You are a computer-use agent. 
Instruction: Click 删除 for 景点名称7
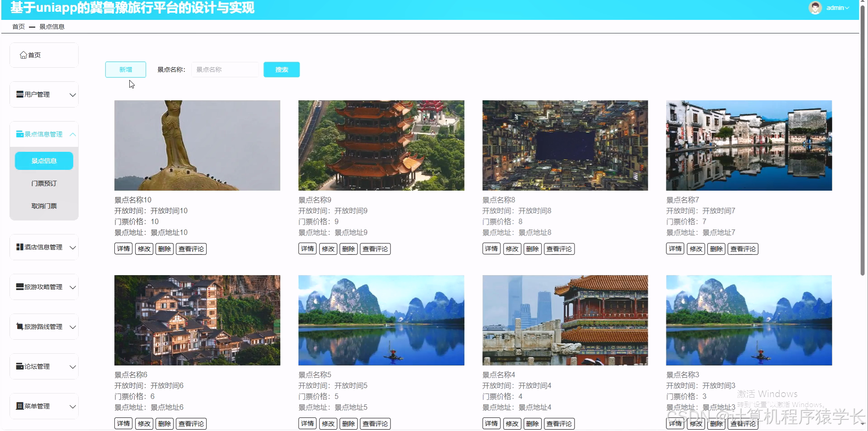(x=716, y=249)
